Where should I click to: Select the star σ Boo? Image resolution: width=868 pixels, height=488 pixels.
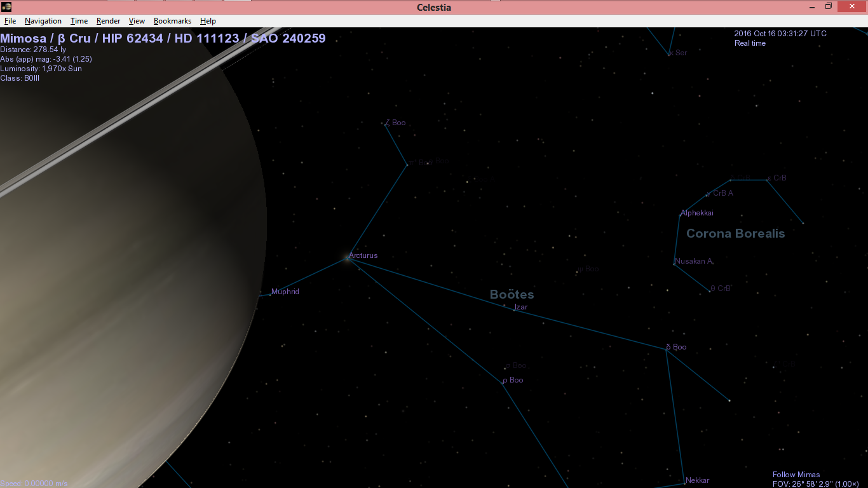(516, 365)
